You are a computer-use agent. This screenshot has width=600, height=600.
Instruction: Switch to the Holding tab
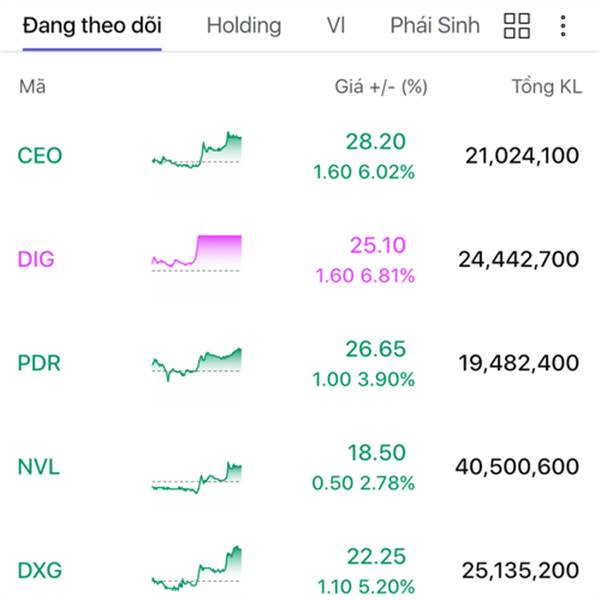point(244,26)
